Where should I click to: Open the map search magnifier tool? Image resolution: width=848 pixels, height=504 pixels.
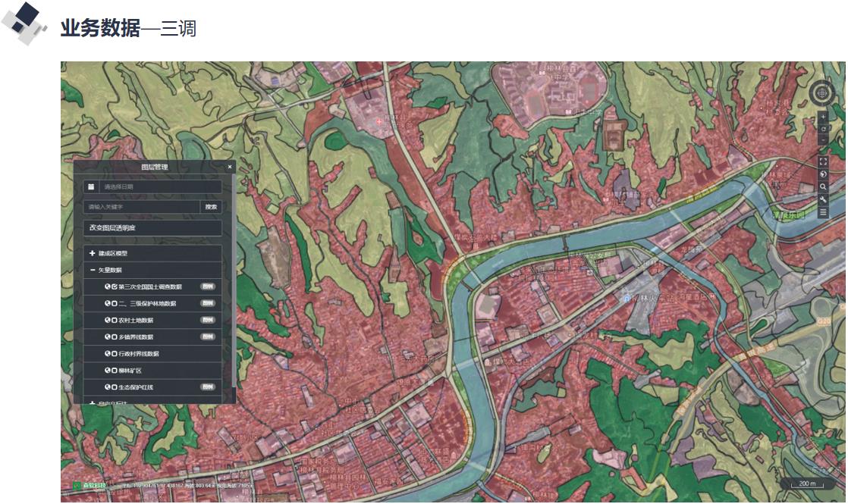coord(823,187)
